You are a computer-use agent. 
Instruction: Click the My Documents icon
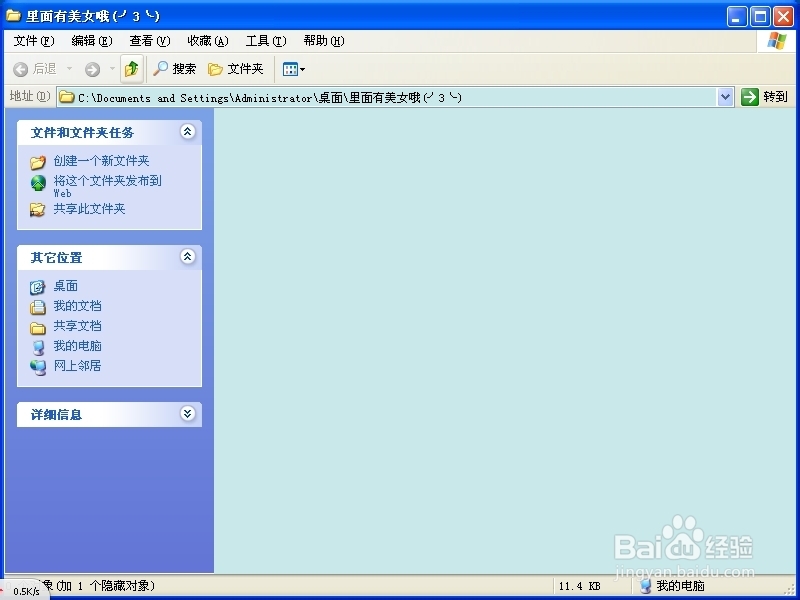pyautogui.click(x=38, y=307)
